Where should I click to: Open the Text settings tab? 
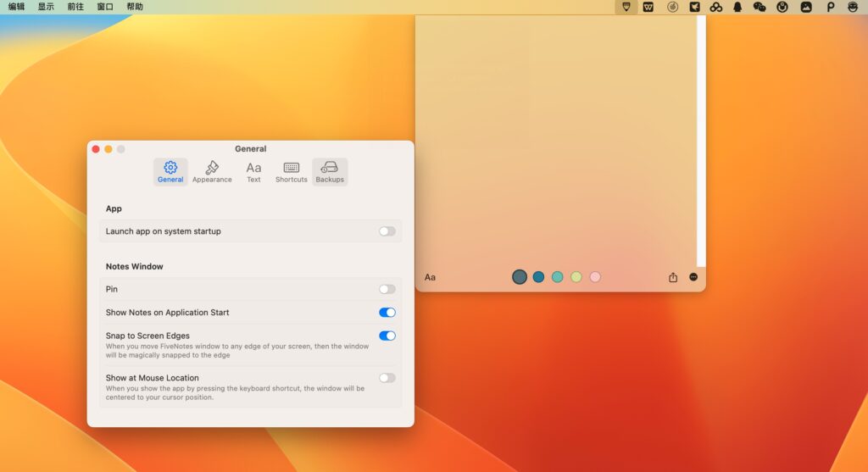(253, 171)
